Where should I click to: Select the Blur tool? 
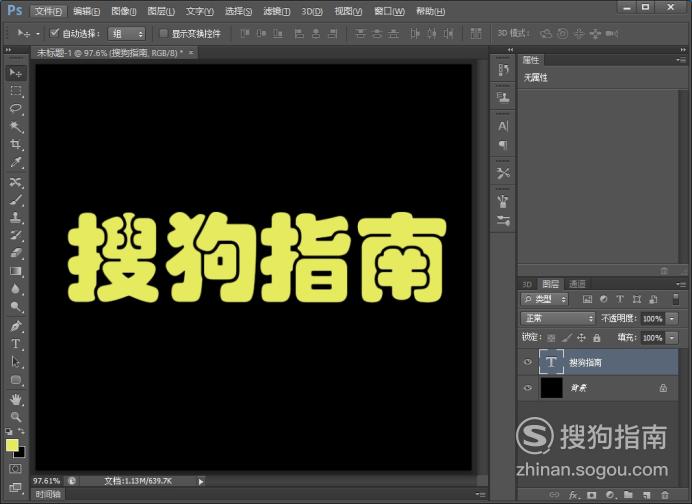(16, 289)
